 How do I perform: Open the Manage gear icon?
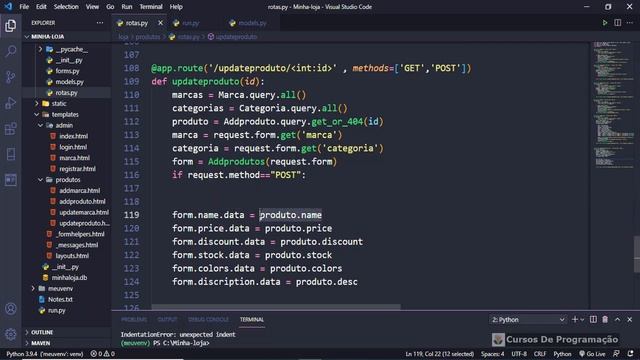[x=11, y=334]
